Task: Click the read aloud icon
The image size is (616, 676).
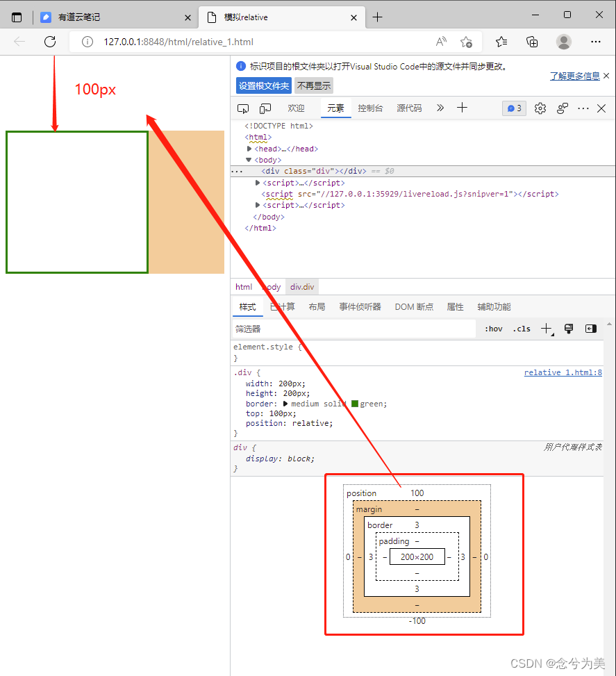Action: pos(441,42)
